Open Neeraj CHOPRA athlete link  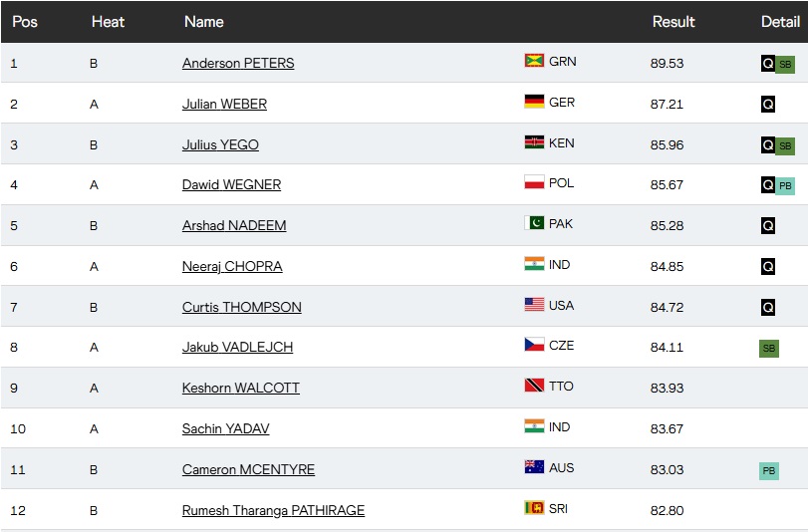[232, 266]
